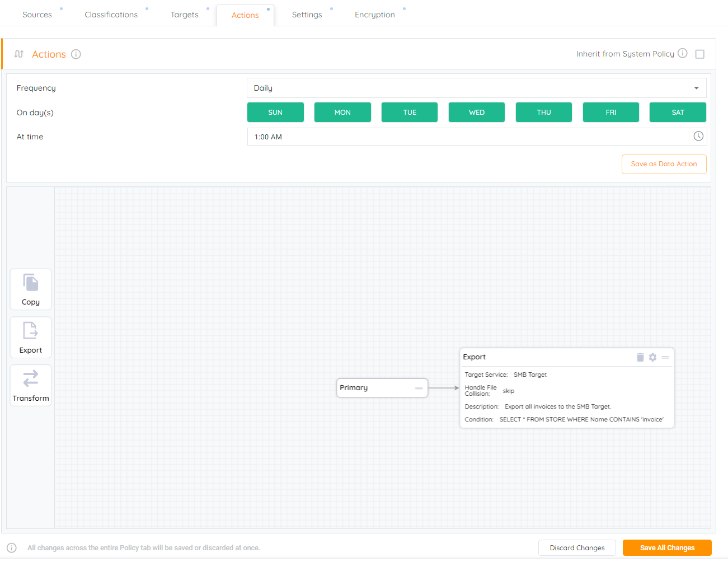Open the time picker clock icon
The width and height of the screenshot is (728, 562).
(x=698, y=136)
